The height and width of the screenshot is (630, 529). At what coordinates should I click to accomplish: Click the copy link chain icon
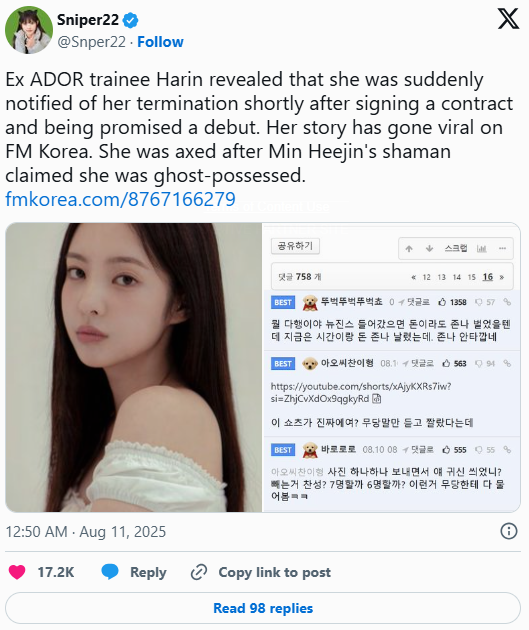tap(198, 572)
